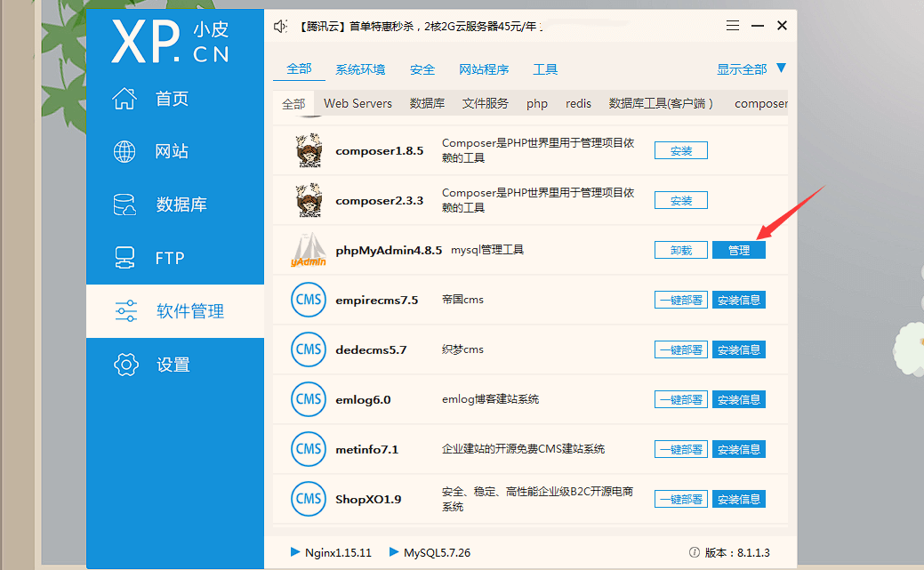The image size is (924, 570).
Task: Select the 数据库 sub-tab filter
Action: click(427, 104)
